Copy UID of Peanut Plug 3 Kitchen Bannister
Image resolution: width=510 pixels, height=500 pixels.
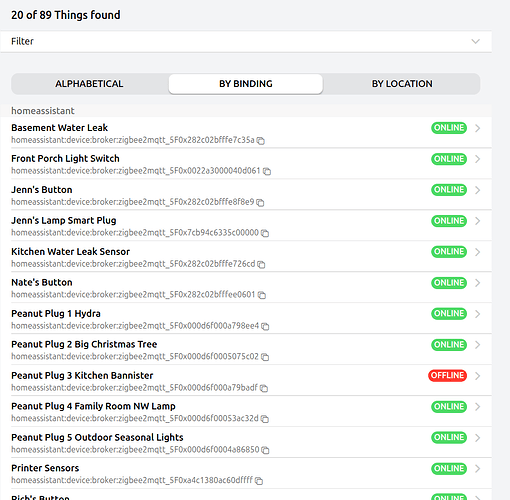coord(264,388)
